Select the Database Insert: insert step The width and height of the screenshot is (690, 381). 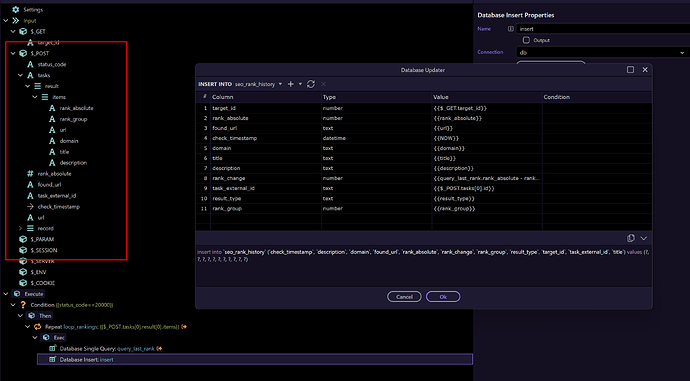point(255,359)
